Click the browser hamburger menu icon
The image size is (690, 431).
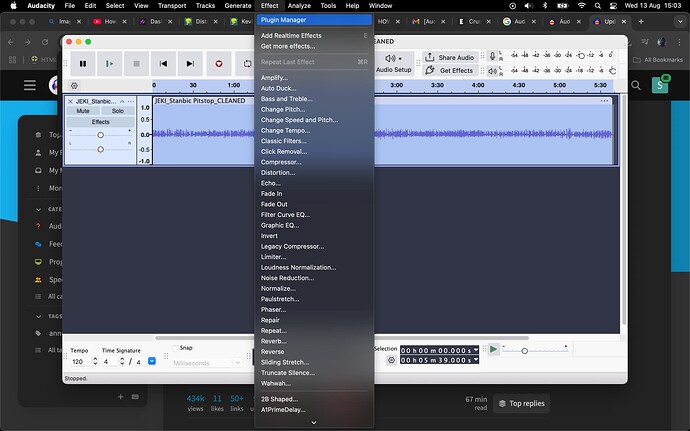30,85
